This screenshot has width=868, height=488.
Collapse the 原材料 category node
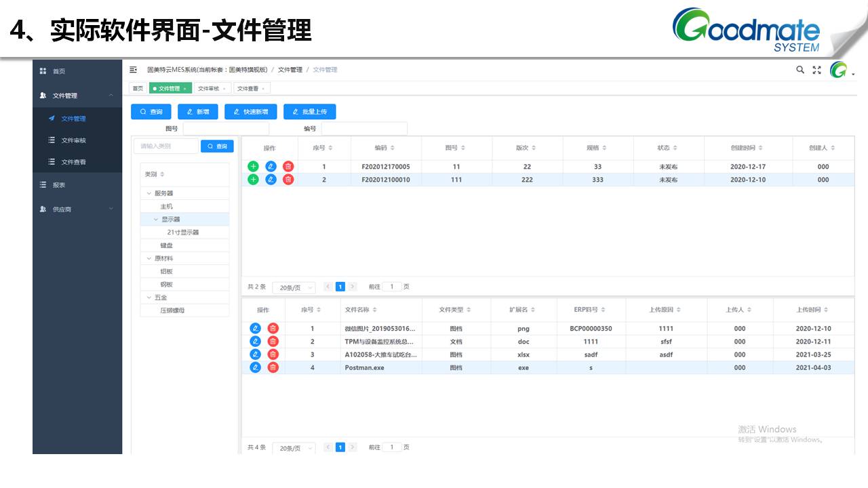point(149,258)
